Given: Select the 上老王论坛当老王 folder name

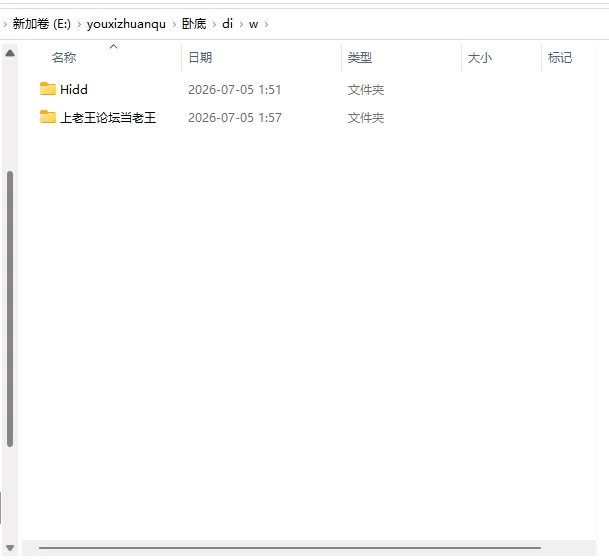Looking at the screenshot, I should (x=108, y=118).
